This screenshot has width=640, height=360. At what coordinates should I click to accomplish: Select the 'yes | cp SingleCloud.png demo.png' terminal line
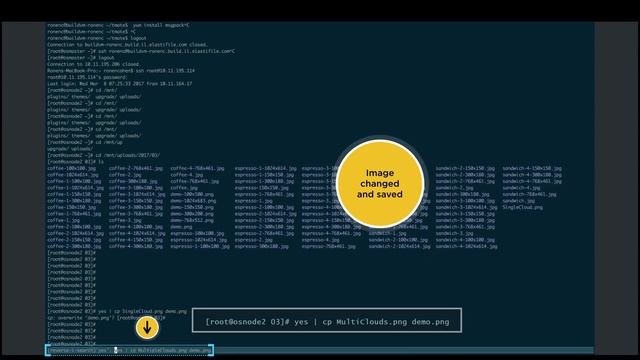[x=117, y=311]
